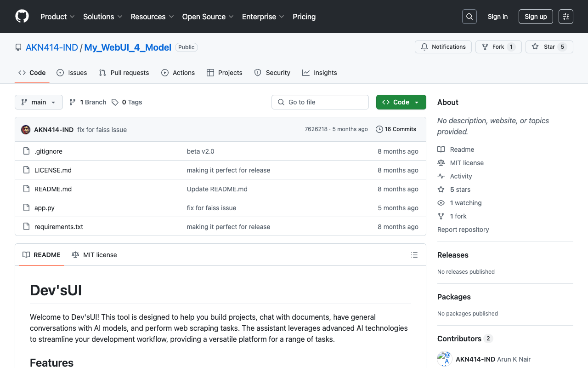Click Report repository link
The height and width of the screenshot is (368, 588).
tap(463, 230)
